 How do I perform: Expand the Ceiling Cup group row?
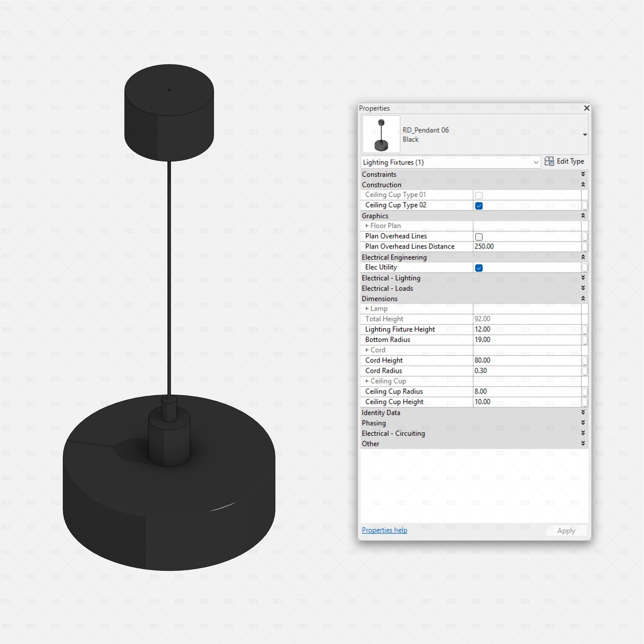point(367,381)
